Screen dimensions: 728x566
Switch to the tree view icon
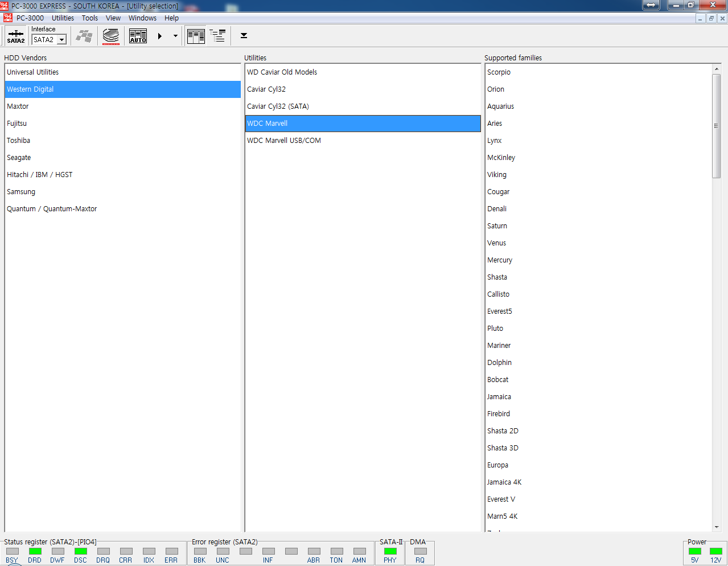(x=217, y=36)
